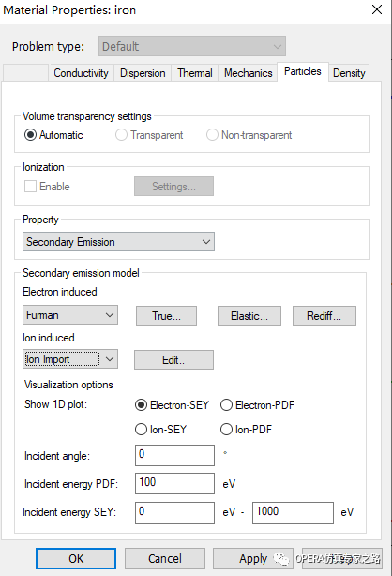Expand the Furman electron model dropdown
The height and width of the screenshot is (576, 392).
tap(70, 315)
